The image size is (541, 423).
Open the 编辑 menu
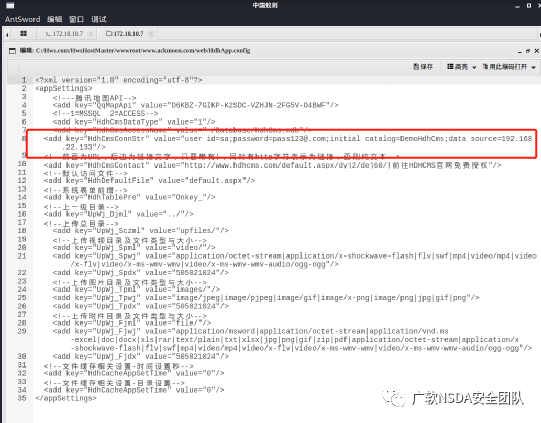[x=55, y=19]
